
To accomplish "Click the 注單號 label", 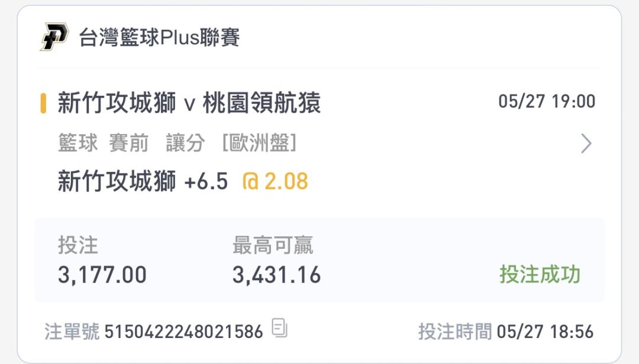I will coord(72,331).
